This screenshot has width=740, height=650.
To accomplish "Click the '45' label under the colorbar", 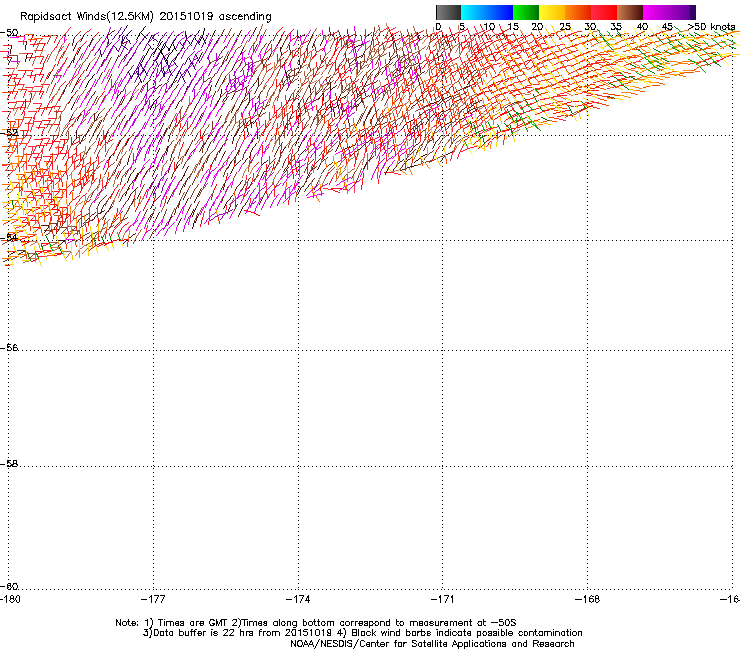I will 667,27.
